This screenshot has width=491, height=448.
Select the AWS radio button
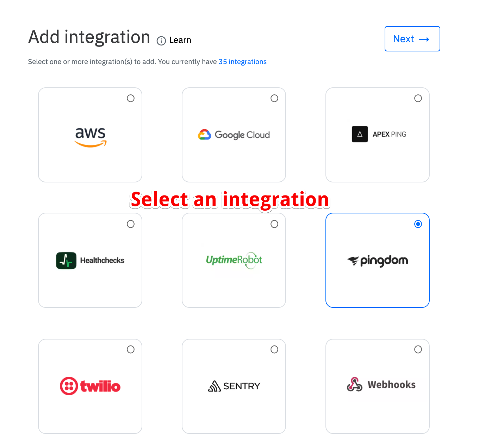(x=131, y=98)
